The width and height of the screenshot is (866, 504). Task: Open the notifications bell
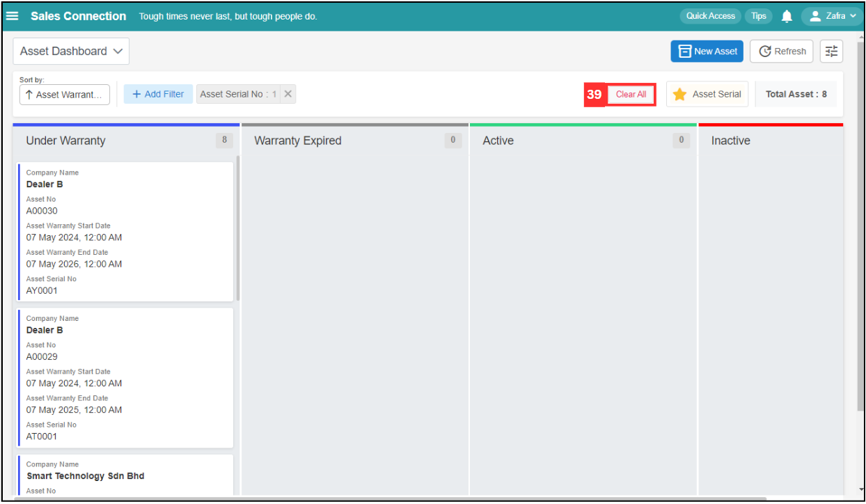[x=787, y=16]
